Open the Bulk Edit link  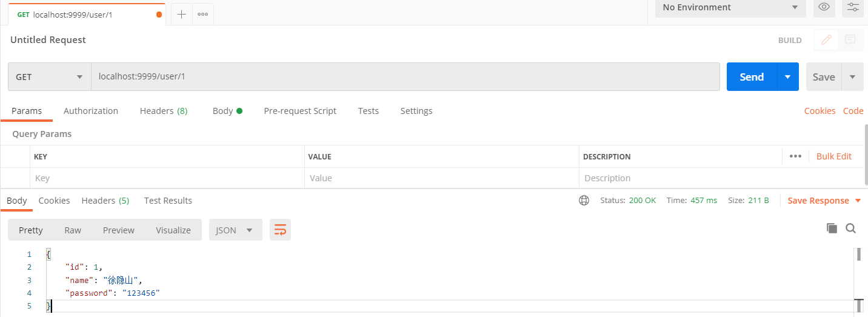pyautogui.click(x=833, y=156)
